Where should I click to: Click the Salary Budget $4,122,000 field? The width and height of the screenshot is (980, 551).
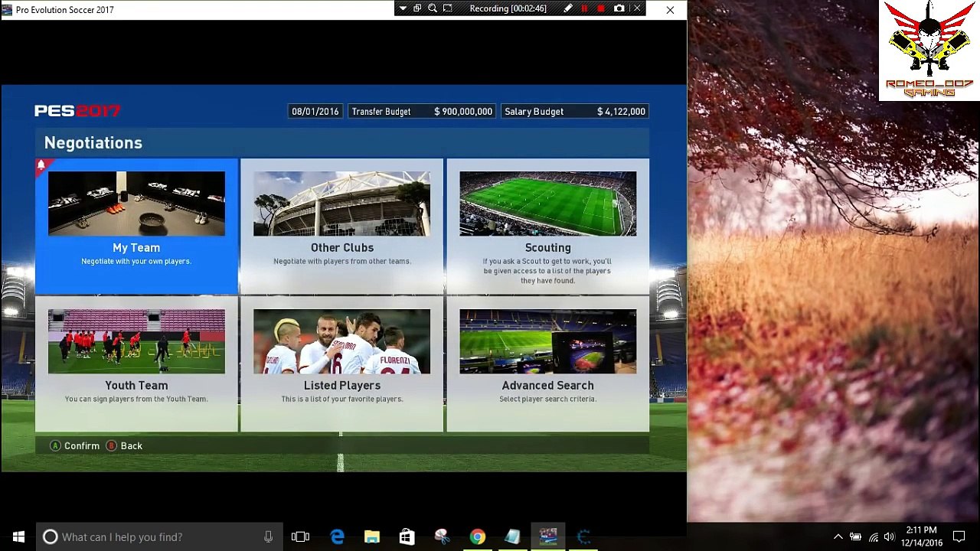pyautogui.click(x=574, y=111)
